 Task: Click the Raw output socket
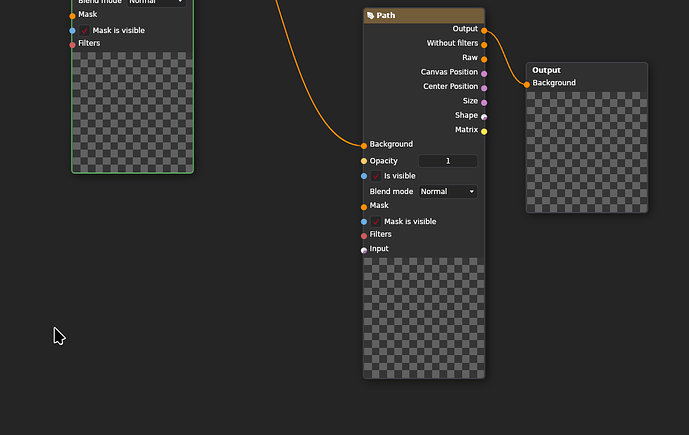click(484, 59)
